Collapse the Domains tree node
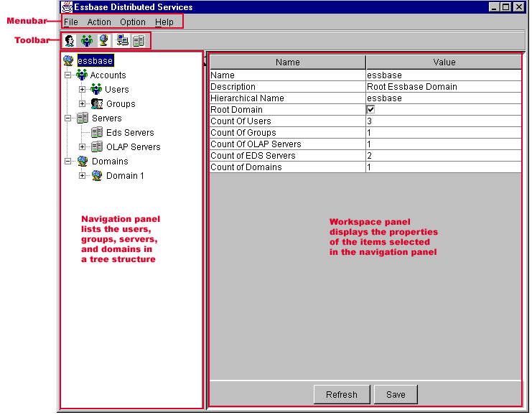 67,161
